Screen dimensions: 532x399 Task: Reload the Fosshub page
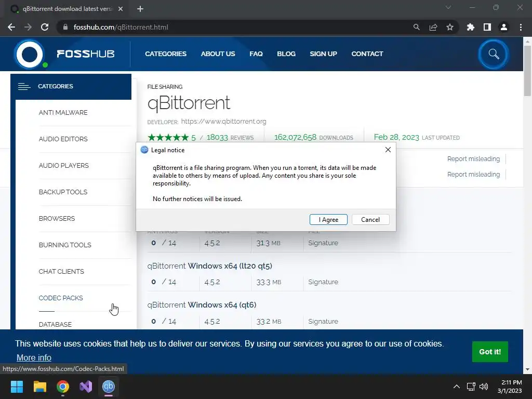[x=45, y=27]
